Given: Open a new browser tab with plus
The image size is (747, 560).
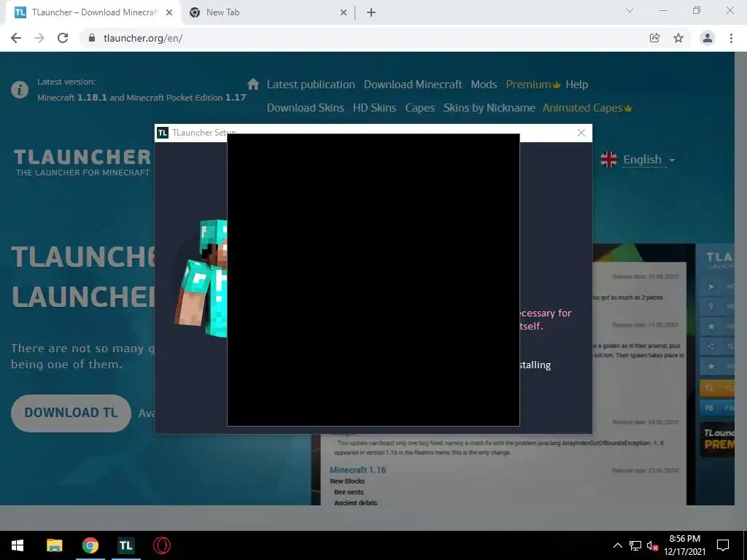Looking at the screenshot, I should tap(371, 13).
